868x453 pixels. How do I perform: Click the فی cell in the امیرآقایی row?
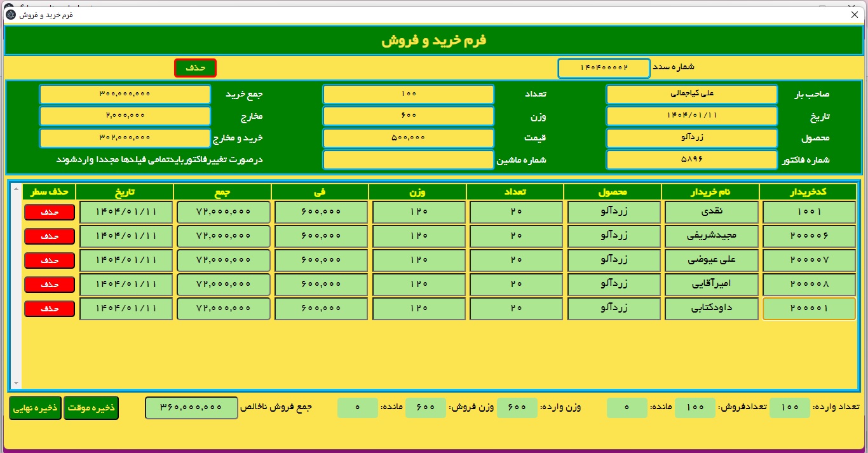click(321, 285)
